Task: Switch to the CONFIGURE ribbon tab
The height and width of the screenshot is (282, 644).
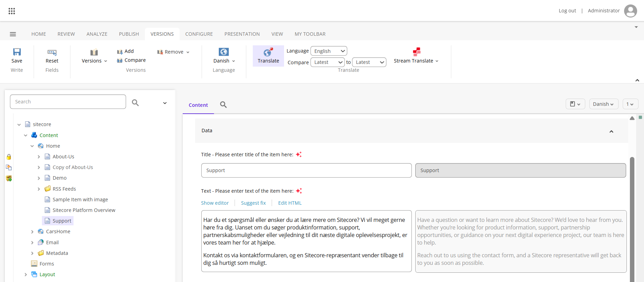Action: (199, 34)
